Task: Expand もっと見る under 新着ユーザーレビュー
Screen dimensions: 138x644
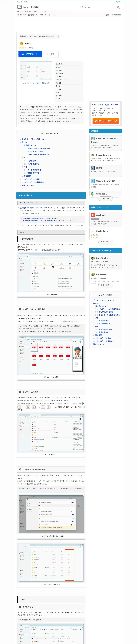Action: click(x=105, y=242)
